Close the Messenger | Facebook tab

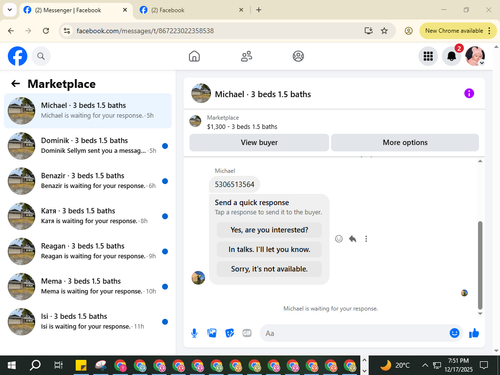pos(125,10)
